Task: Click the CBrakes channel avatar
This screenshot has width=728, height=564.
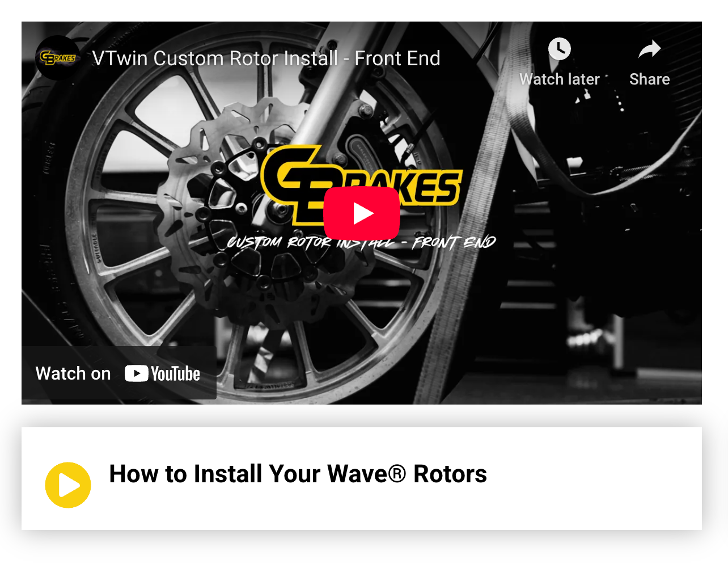Action: point(58,58)
